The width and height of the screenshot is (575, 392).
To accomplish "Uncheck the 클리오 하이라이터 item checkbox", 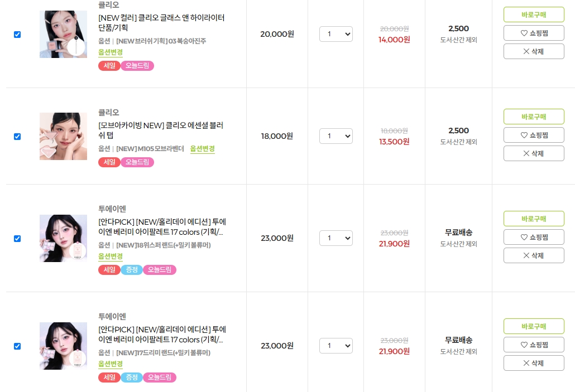I will coord(17,35).
